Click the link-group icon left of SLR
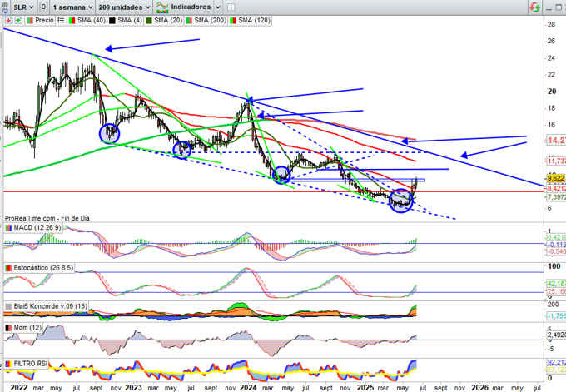The width and height of the screenshot is (566, 392). click(5, 7)
